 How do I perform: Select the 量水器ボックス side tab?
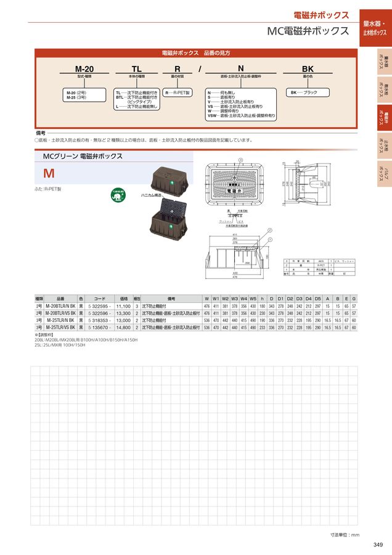tap(384, 62)
